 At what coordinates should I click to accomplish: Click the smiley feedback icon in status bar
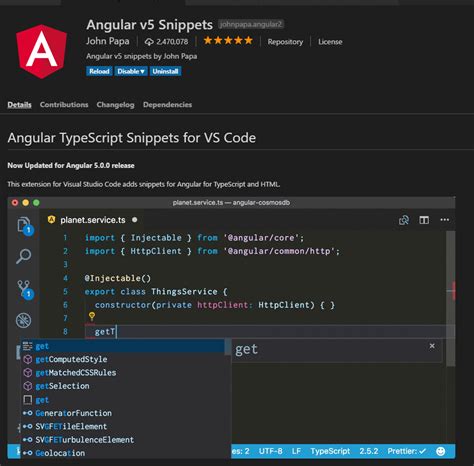(441, 451)
